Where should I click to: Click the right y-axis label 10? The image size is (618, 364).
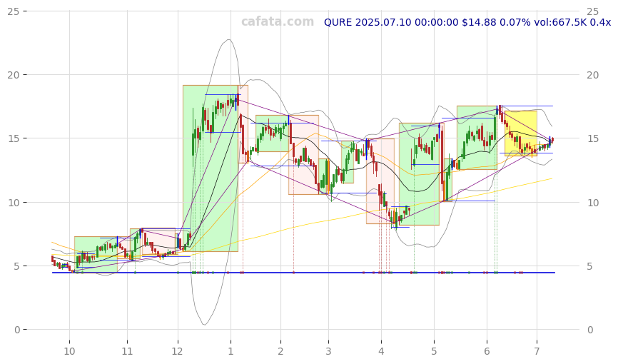coord(592,202)
